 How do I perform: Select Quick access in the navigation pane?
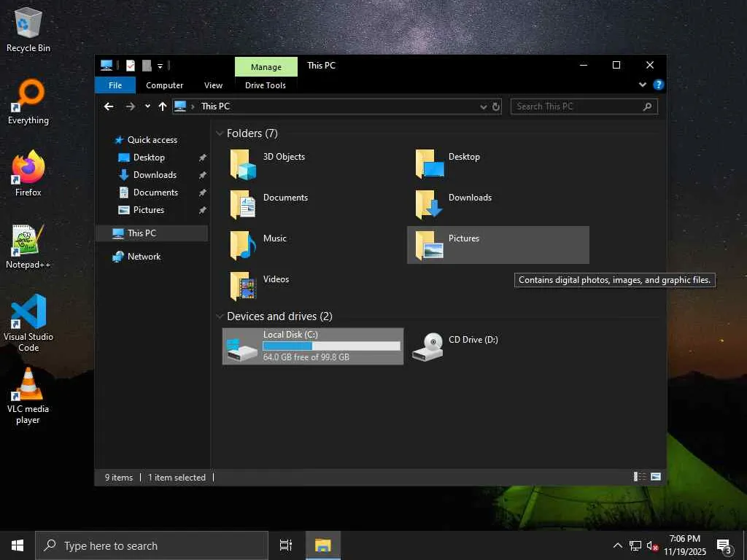(x=152, y=140)
